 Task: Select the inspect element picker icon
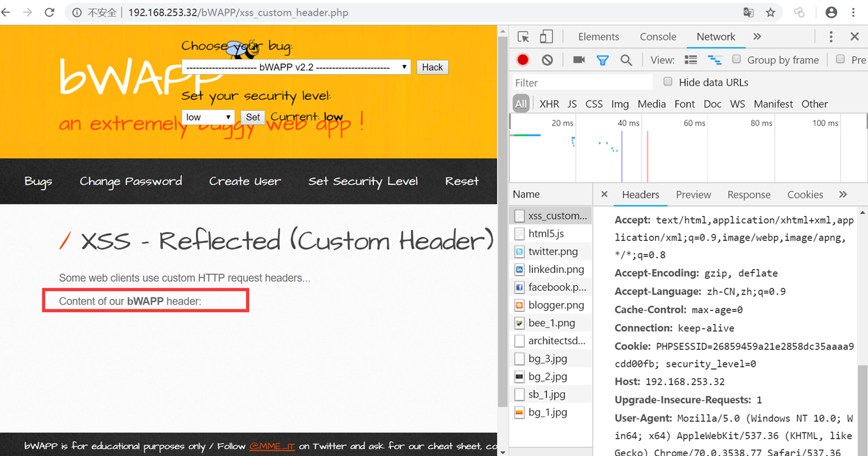point(523,37)
